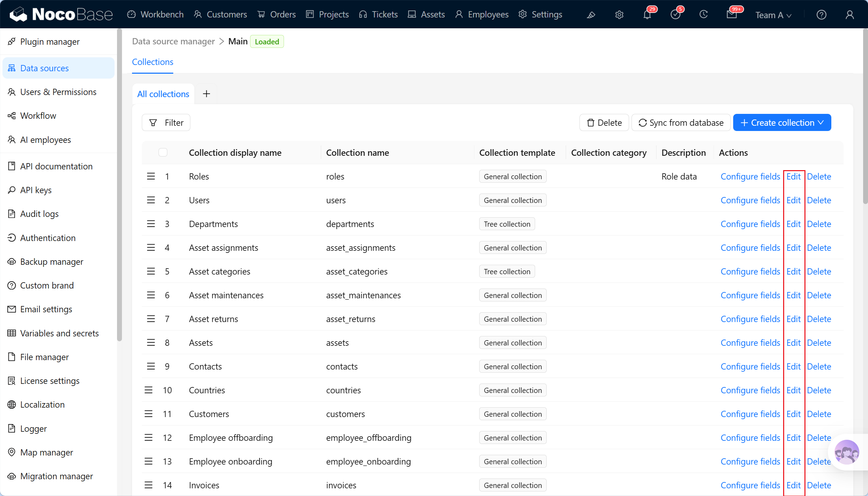
Task: Open the Team A switcher dropdown
Action: pos(773,15)
